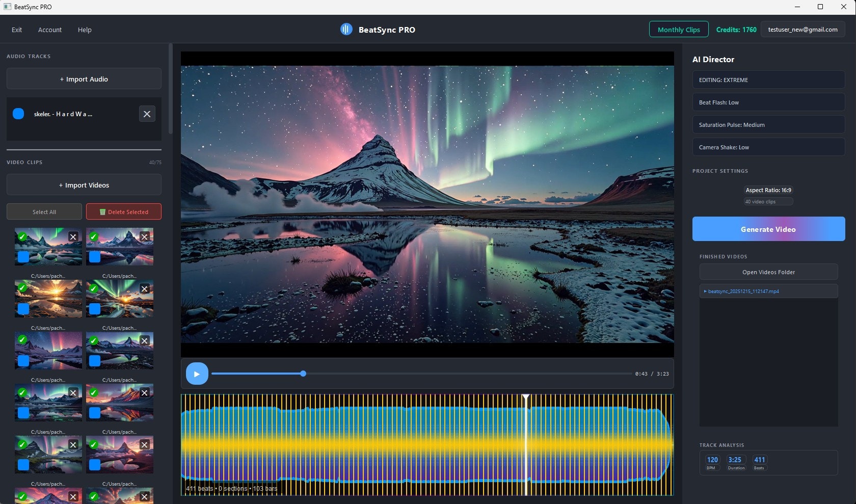Remove the skeler audio track with its X icon
The image size is (856, 504).
coord(147,114)
